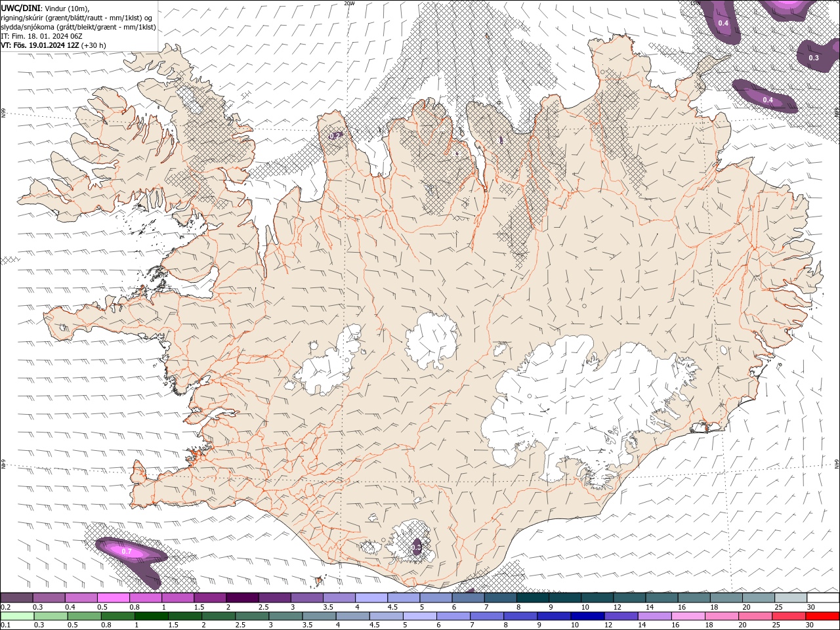
Task: Choose the light pink swatch labeled 16 in rain legend
Action: coord(688,616)
